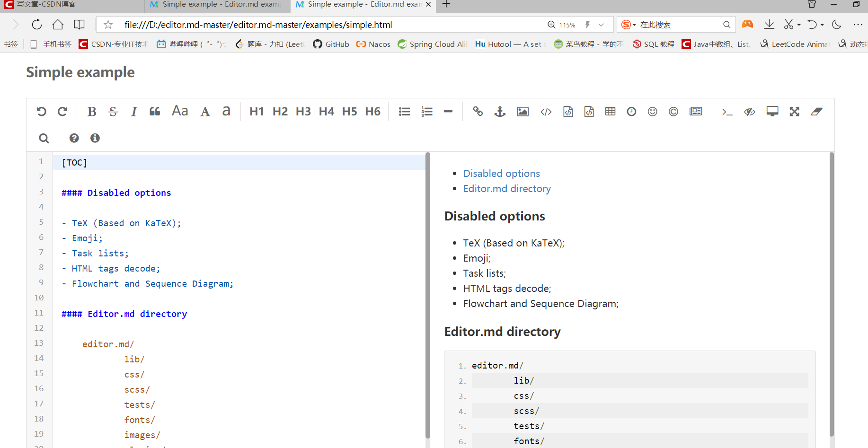Insert a code block
Screen dimensions: 868x448
tap(589, 112)
